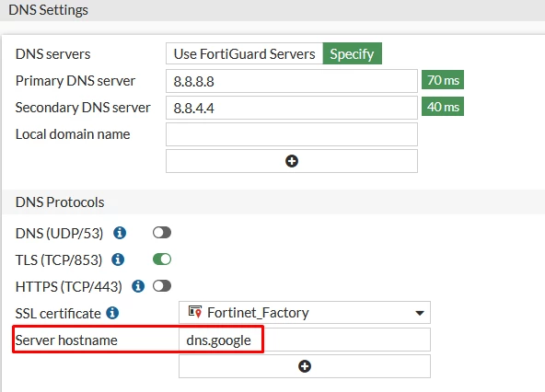545x392 pixels.
Task: Select Use FortiGuard Servers option
Action: [244, 54]
